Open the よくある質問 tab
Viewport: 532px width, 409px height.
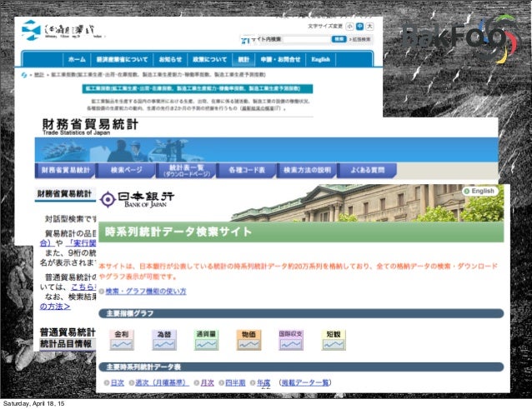(x=367, y=170)
